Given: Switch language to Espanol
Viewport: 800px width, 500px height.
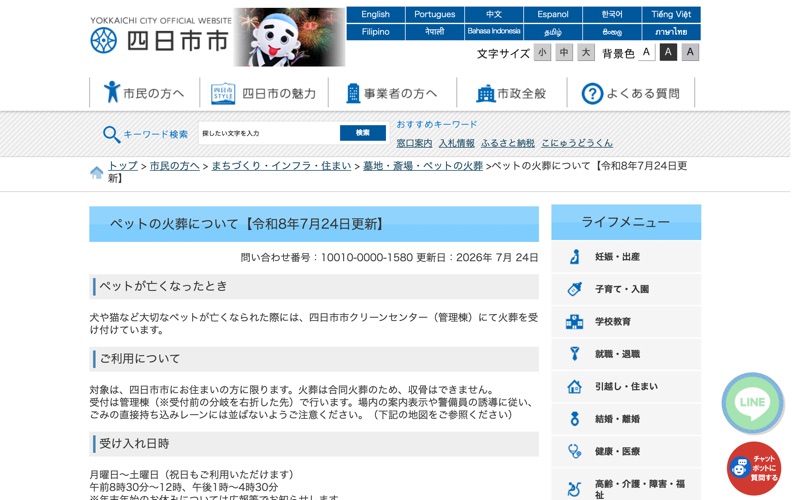Looking at the screenshot, I should (x=553, y=14).
